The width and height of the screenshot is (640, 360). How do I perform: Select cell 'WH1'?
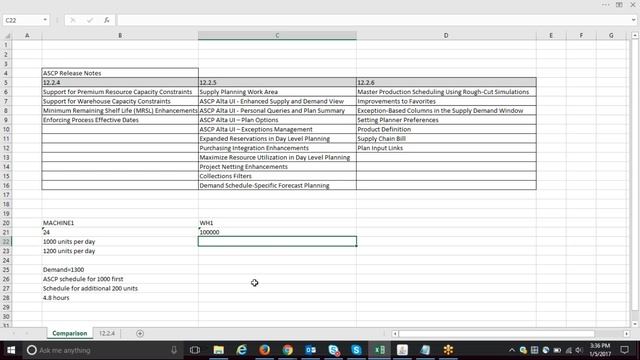277,223
